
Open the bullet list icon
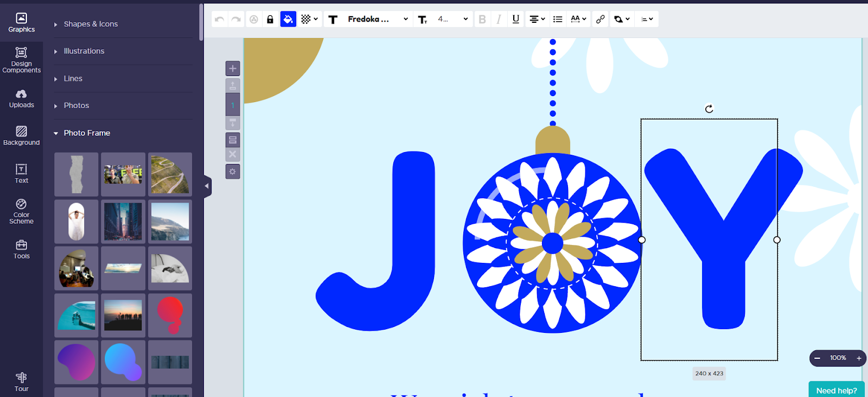tap(558, 19)
